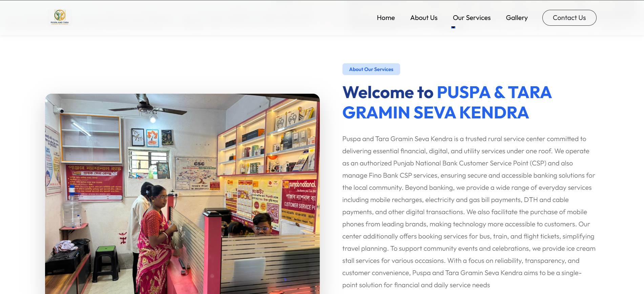The width and height of the screenshot is (644, 294).
Task: Click the lit product shelves in photo
Action: (x=268, y=142)
